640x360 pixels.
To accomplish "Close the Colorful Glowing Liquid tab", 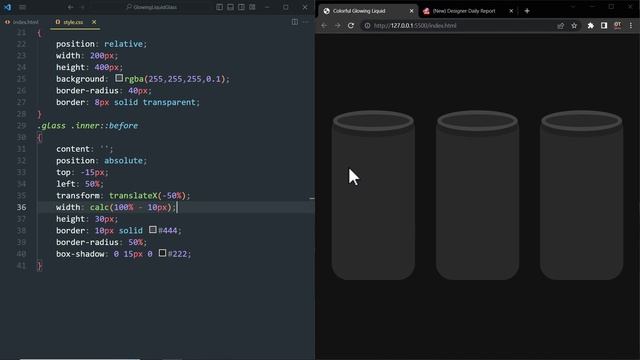I will [x=411, y=11].
